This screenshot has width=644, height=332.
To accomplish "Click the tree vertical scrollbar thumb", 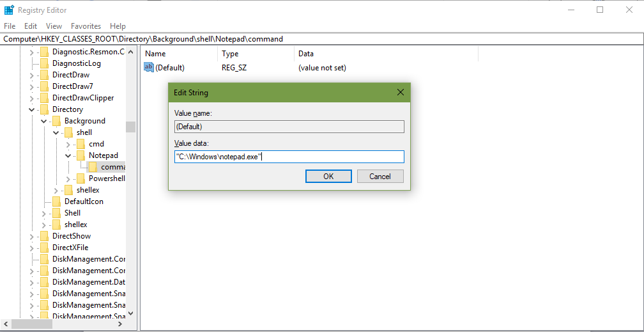I will point(130,127).
